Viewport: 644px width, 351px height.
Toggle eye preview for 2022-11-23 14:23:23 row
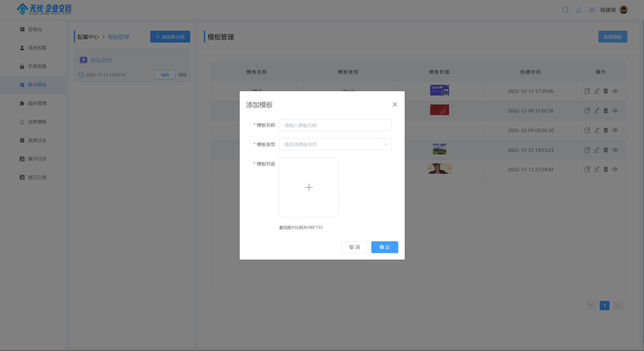tap(615, 150)
